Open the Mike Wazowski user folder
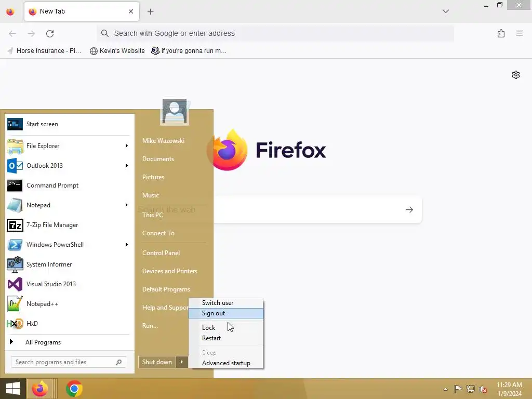The image size is (532, 399). coord(163,140)
